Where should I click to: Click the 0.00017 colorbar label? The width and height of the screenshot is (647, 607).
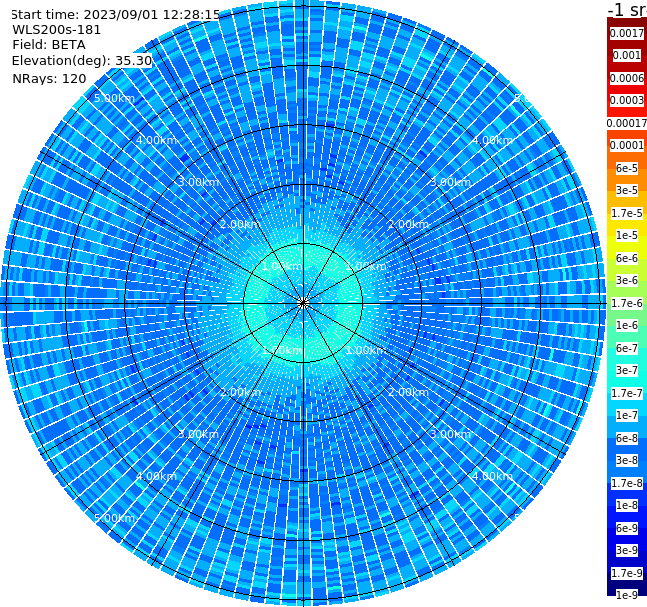pos(627,123)
